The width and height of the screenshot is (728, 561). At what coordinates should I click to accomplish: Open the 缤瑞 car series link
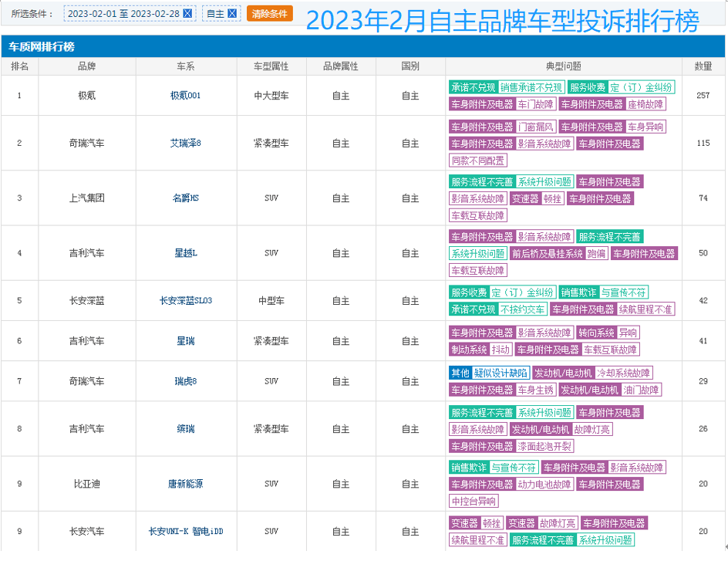click(185, 428)
